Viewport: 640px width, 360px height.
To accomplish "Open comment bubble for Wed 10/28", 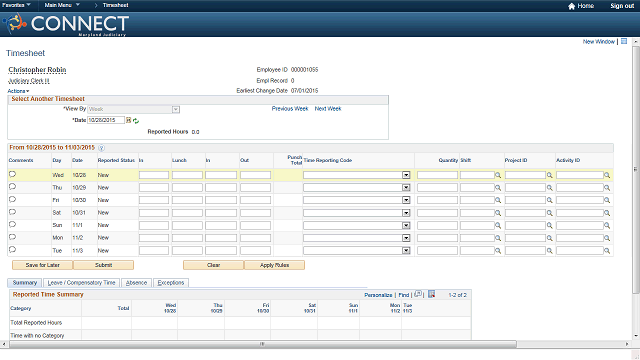I will tap(12, 174).
